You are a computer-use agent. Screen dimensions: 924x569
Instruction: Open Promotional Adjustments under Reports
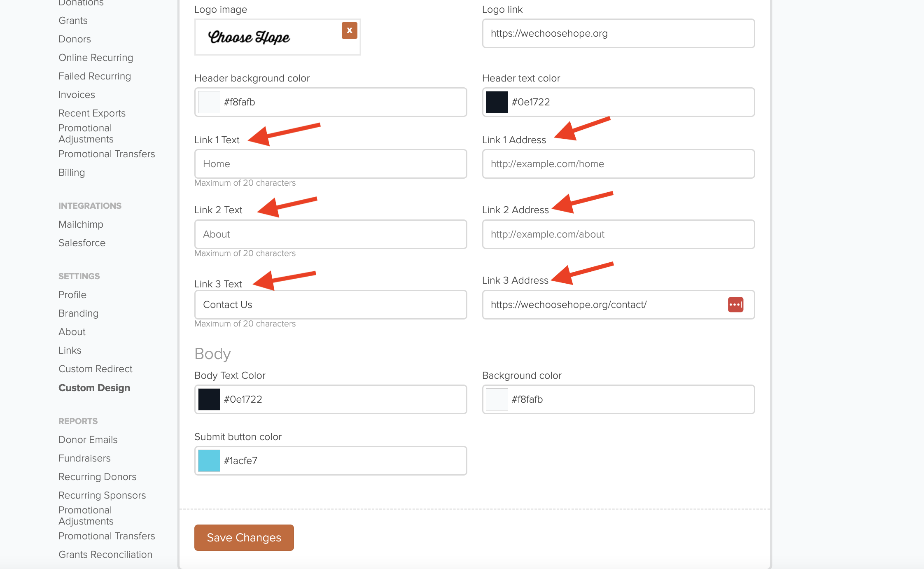[86, 515]
